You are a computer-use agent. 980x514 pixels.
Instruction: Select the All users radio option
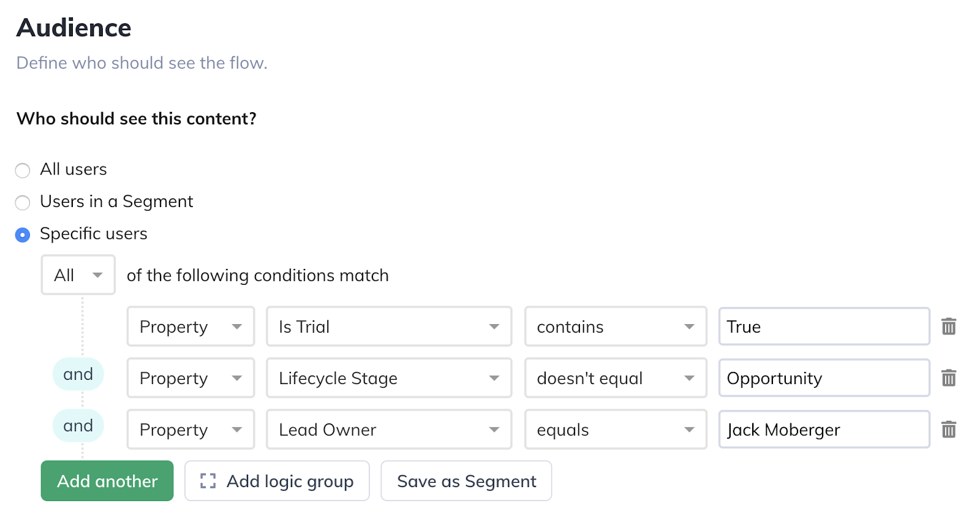point(23,170)
